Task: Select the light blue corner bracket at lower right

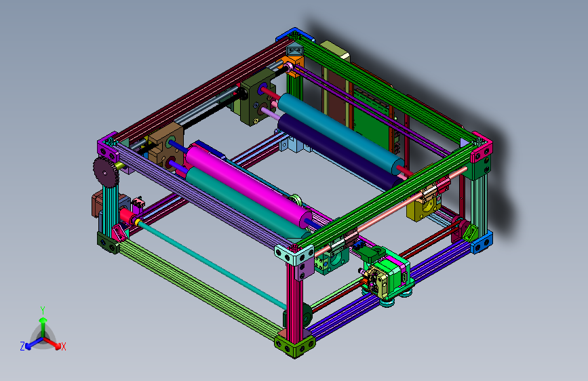Action: [x=482, y=242]
